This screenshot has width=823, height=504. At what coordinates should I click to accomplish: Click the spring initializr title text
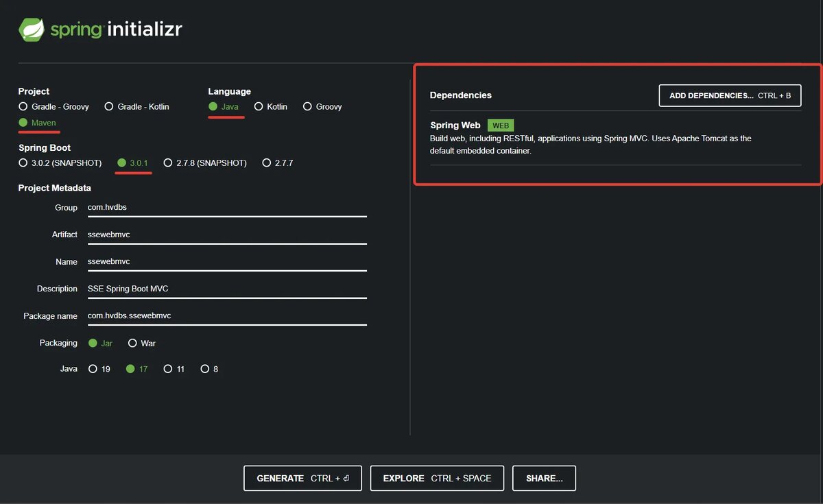click(x=116, y=30)
